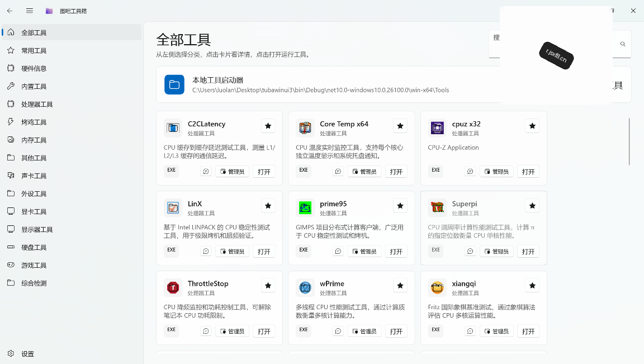Click comment icon on cpuz x32 card
Screen dimensions: 644x364
coord(470,172)
